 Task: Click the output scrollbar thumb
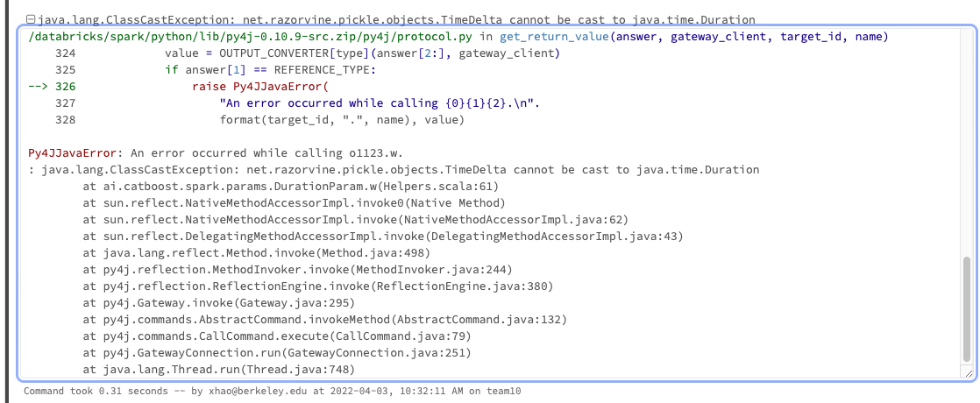[968, 308]
